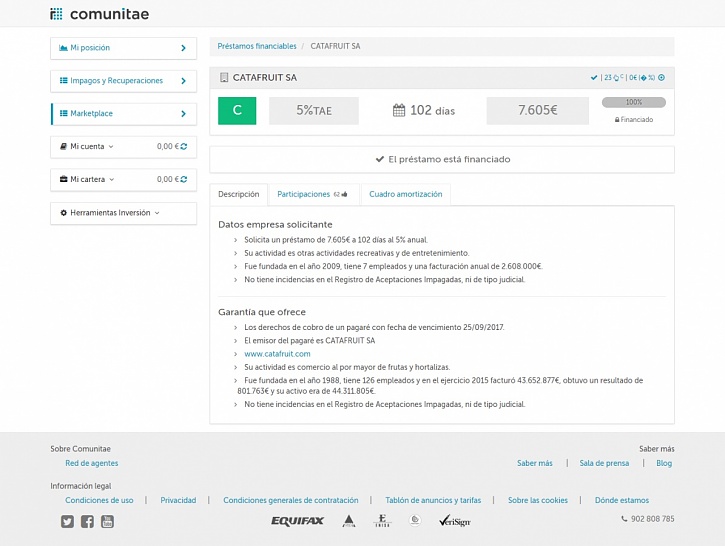
Task: Refresh the Mi cuenta balance icon
Action: (184, 147)
